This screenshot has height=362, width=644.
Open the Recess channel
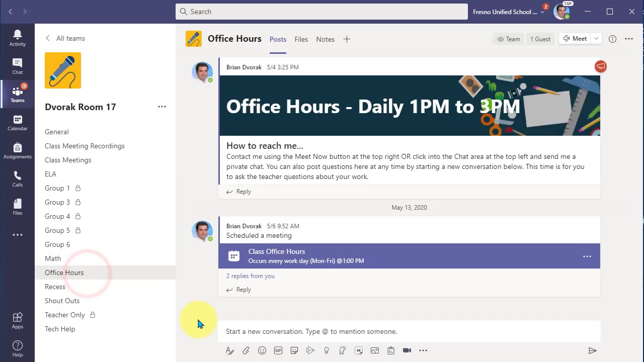tap(55, 287)
